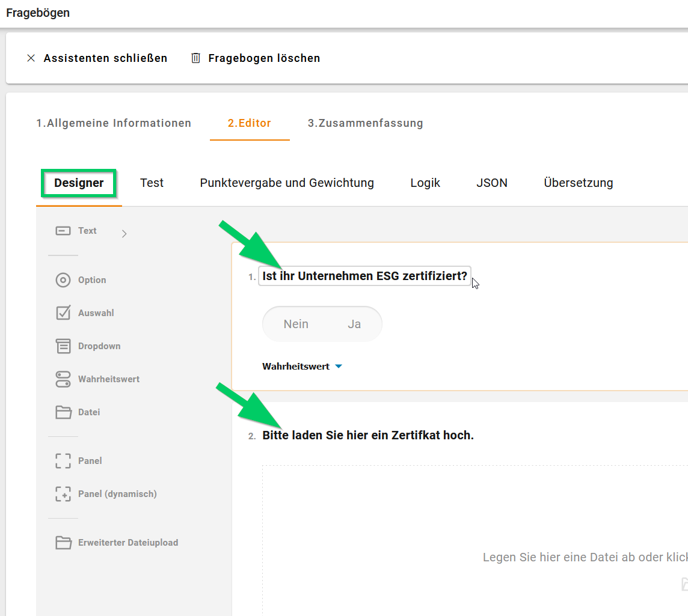Image resolution: width=688 pixels, height=616 pixels.
Task: Set boolean answer to Ja
Action: (x=354, y=325)
